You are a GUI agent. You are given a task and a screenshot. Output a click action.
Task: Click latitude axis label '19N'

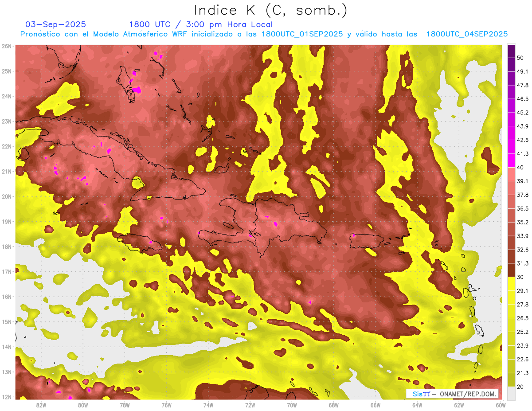[x=6, y=222]
